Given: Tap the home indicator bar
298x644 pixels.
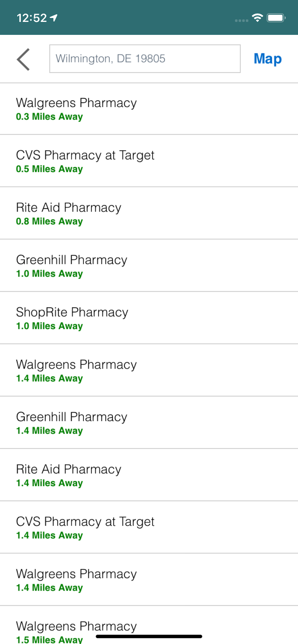Looking at the screenshot, I should click(149, 636).
